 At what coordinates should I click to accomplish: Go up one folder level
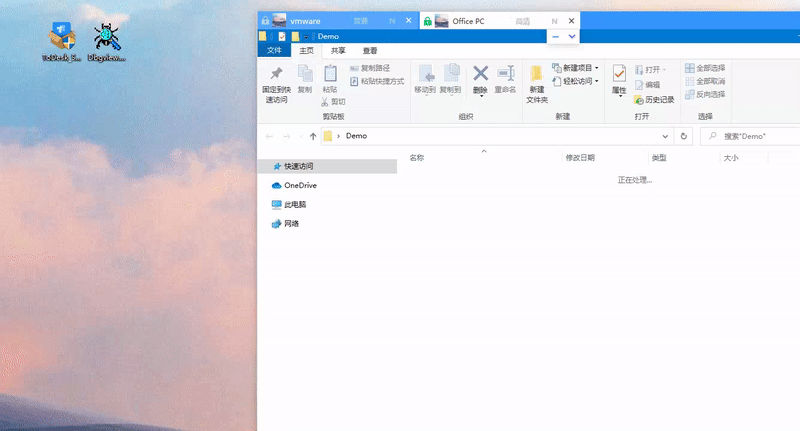click(x=313, y=136)
